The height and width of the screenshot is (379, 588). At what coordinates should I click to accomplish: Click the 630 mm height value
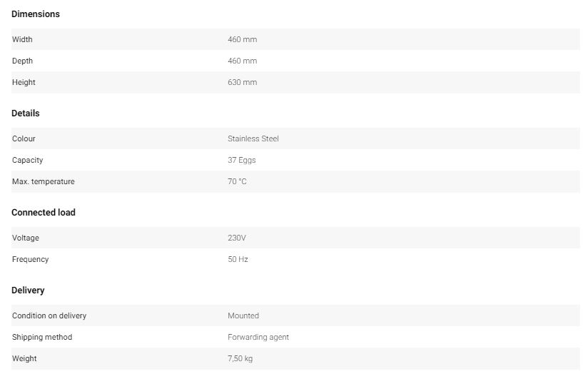242,82
